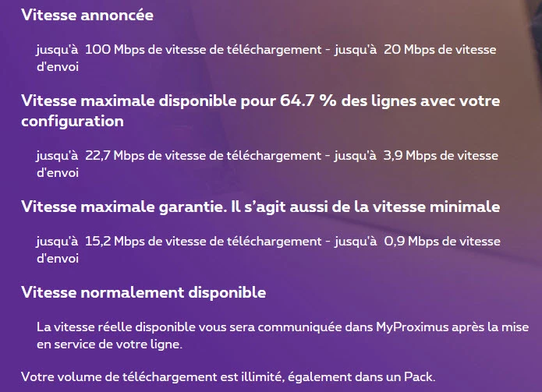Click the "en service de votre ligne" line
Image resolution: width=542 pixels, height=392 pixels.
[x=109, y=344]
